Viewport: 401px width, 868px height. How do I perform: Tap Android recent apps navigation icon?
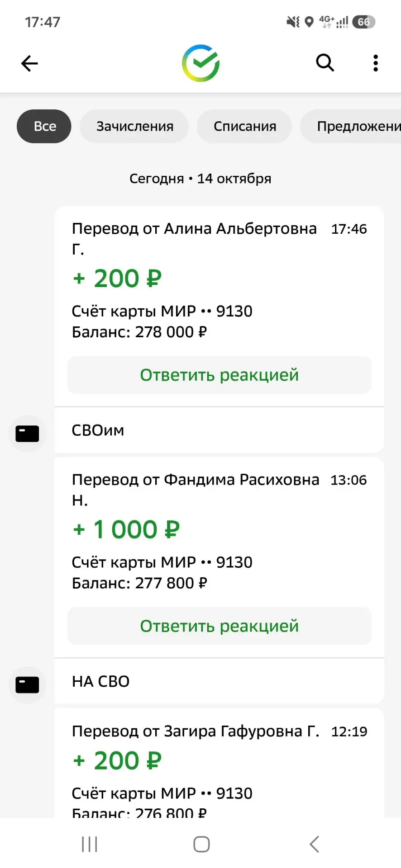click(x=89, y=844)
